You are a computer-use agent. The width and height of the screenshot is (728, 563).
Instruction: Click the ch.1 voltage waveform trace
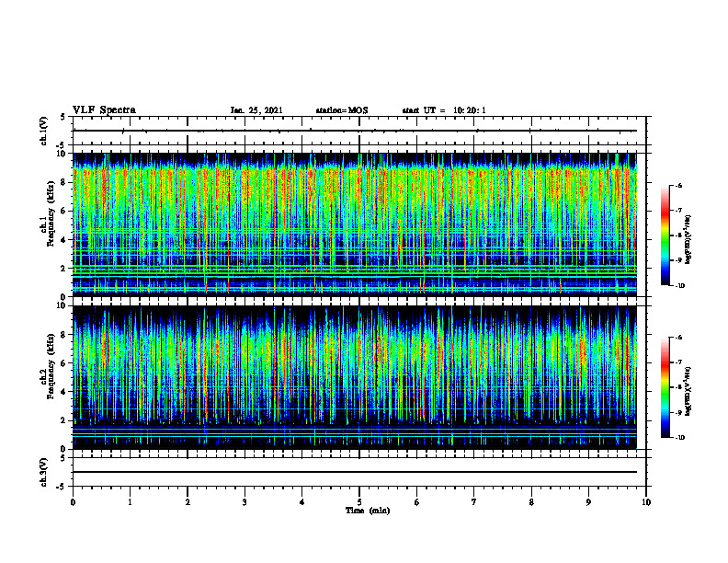tap(355, 131)
